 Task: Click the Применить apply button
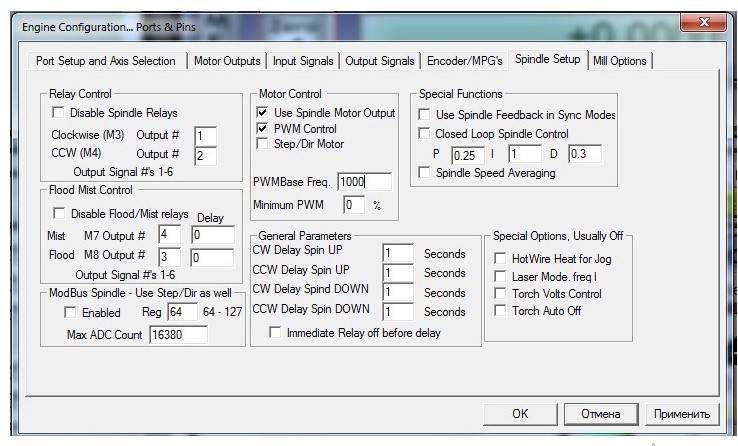point(682,414)
